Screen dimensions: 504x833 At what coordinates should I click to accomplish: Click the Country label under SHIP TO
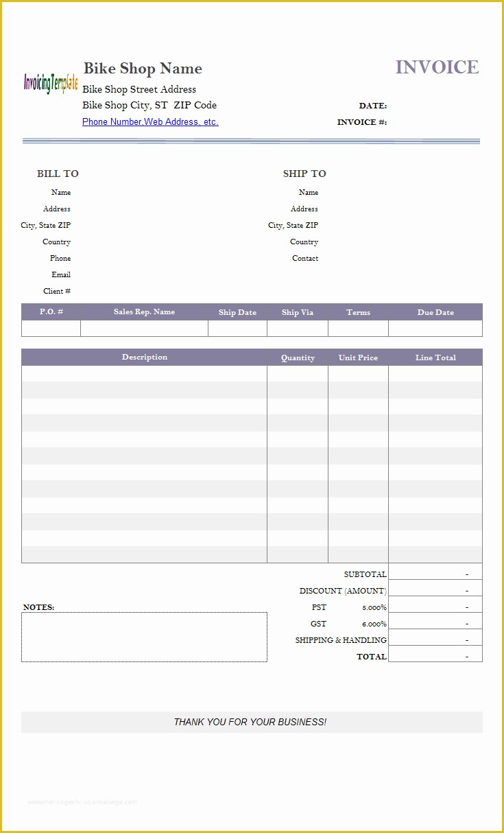pos(304,242)
